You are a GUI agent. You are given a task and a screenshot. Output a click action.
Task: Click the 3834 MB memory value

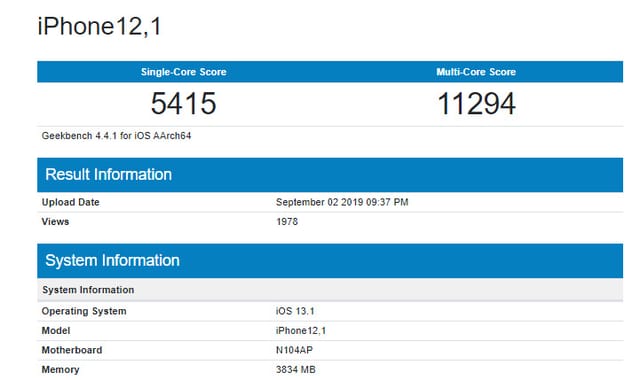pos(296,370)
